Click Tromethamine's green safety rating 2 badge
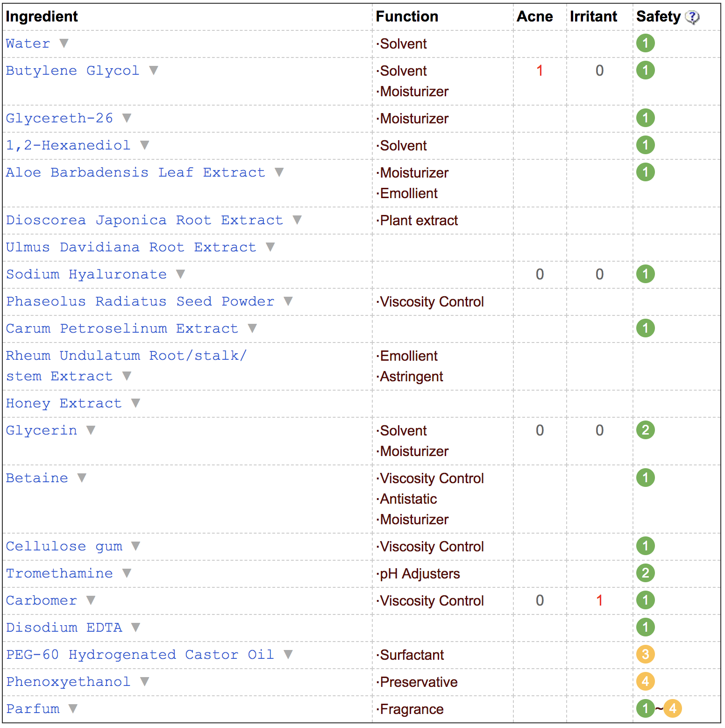725x728 pixels. (645, 573)
